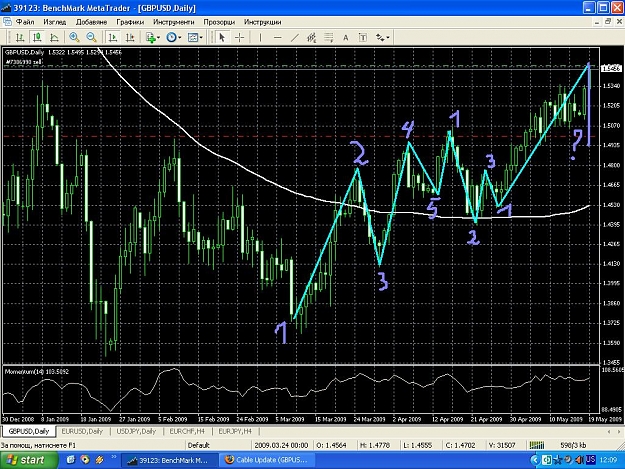Select the standard cursor tool
The height and width of the screenshot is (469, 625).
point(222,38)
